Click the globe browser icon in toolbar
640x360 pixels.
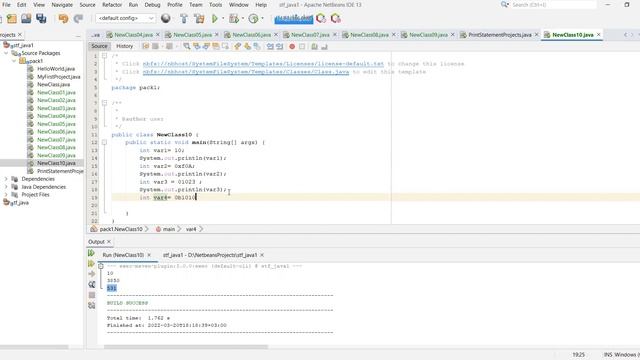[166, 18]
